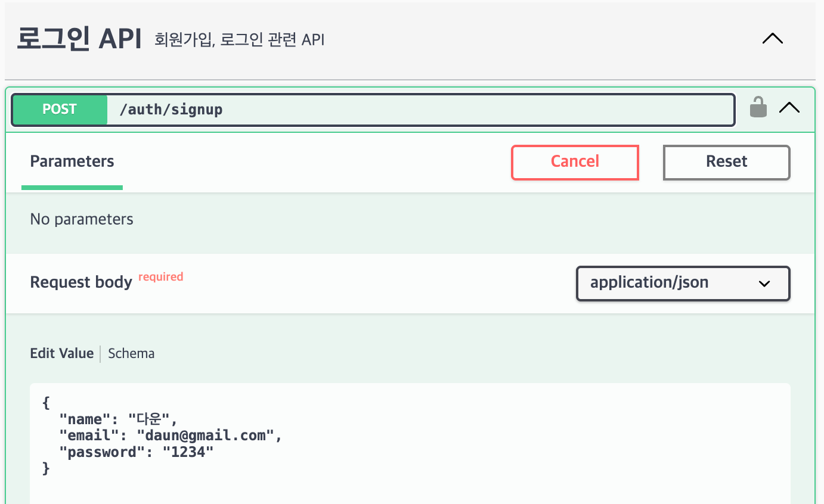Image resolution: width=824 pixels, height=504 pixels.
Task: Select the Parameters tab
Action: 72,161
